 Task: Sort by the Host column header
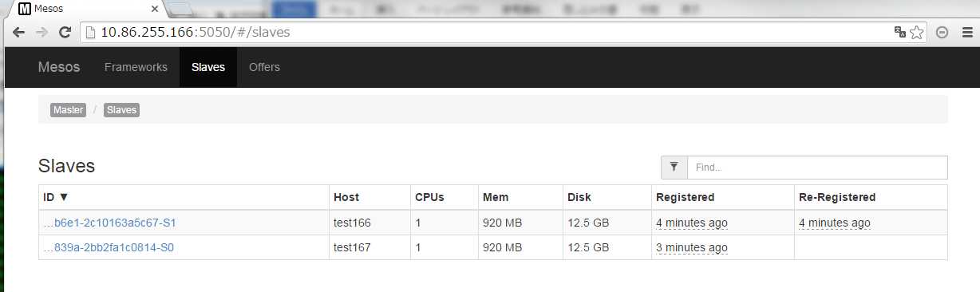coord(346,197)
